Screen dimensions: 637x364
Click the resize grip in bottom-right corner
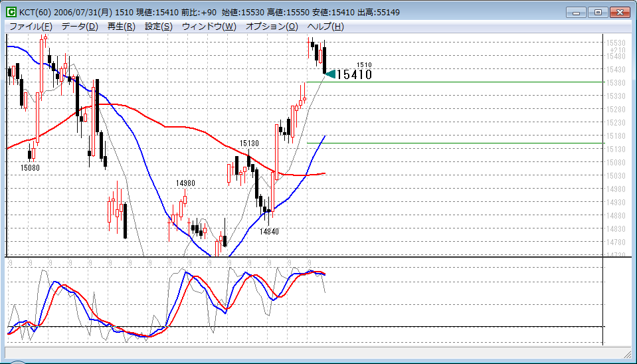point(628,353)
